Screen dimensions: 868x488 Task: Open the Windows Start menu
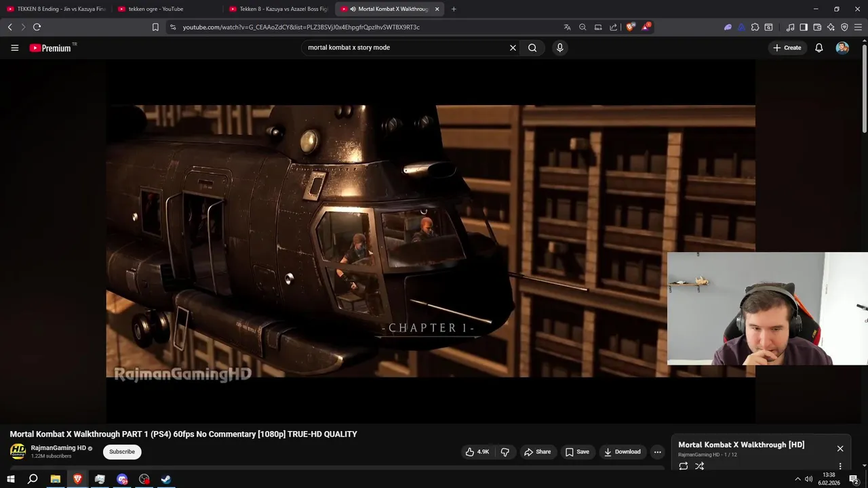tap(10, 479)
